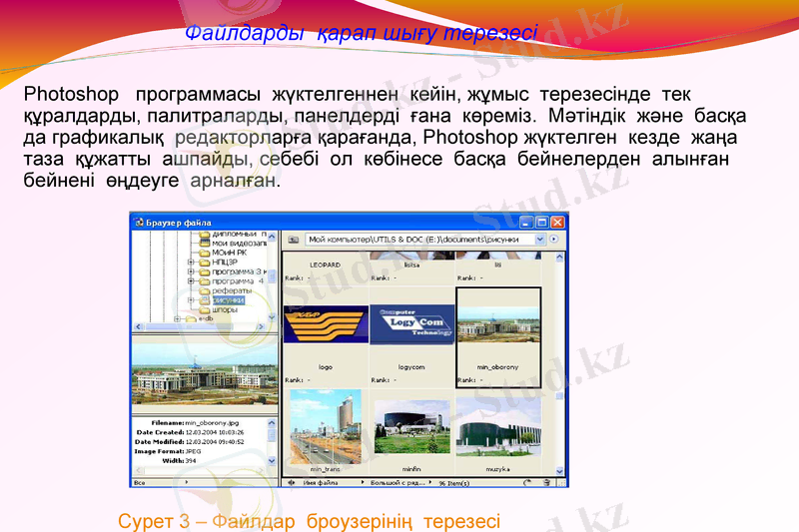Select the 'рефераты' folder in tree
The width and height of the screenshot is (799, 532).
226,290
